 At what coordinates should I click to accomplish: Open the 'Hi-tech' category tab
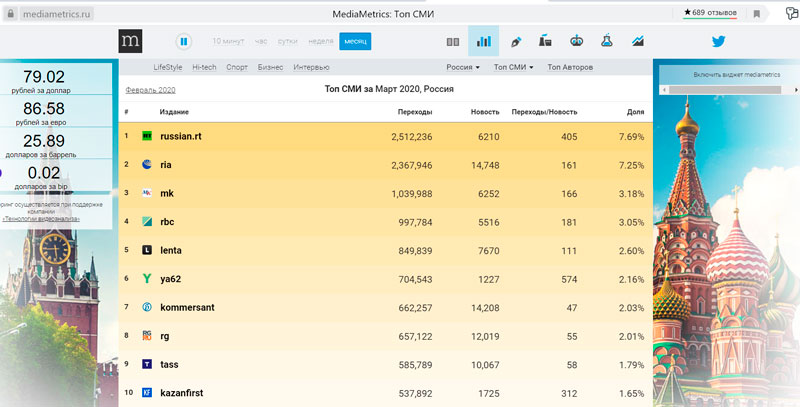[x=204, y=67]
